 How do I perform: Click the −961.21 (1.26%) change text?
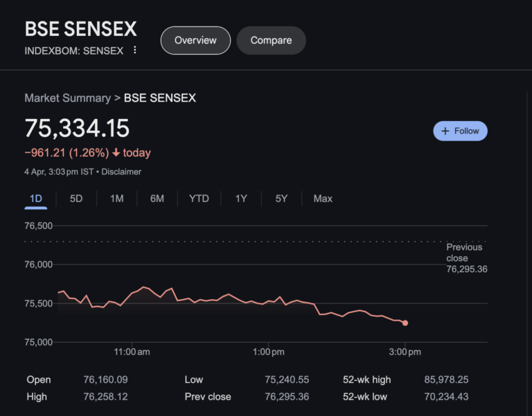click(x=66, y=152)
